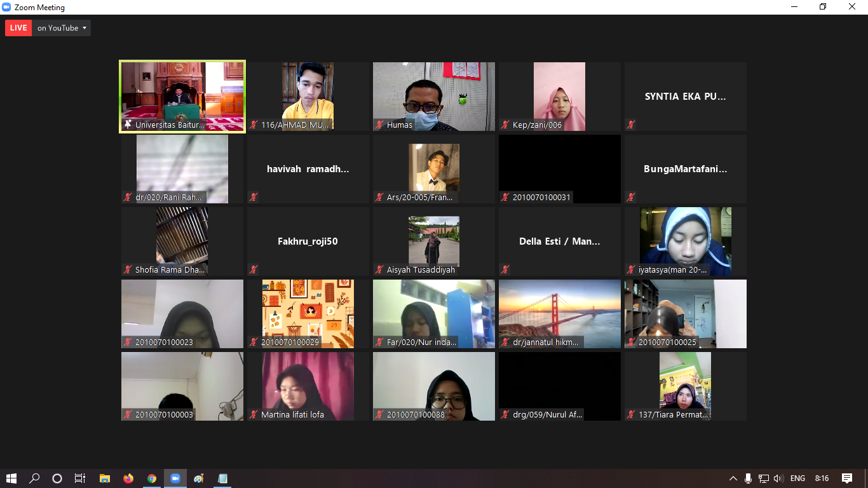Viewport: 868px width, 488px height.
Task: Switch the ENG input language indicator
Action: [x=797, y=478]
